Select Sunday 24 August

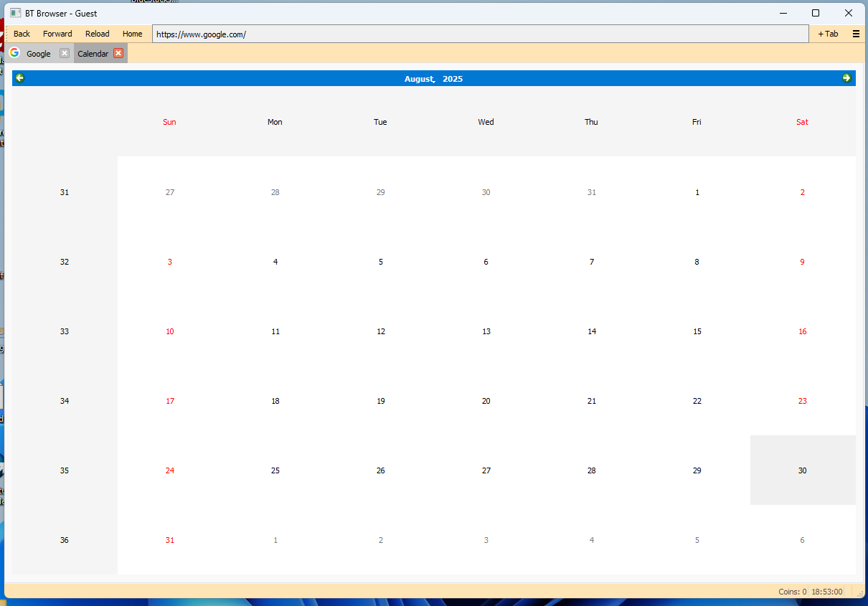point(170,470)
